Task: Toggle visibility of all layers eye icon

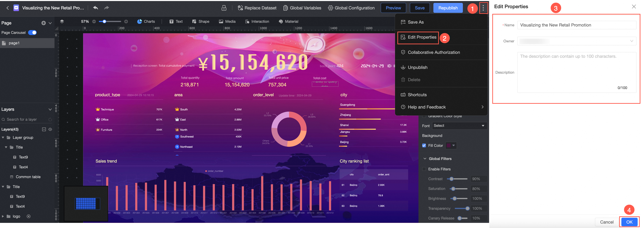Action: pos(50,129)
